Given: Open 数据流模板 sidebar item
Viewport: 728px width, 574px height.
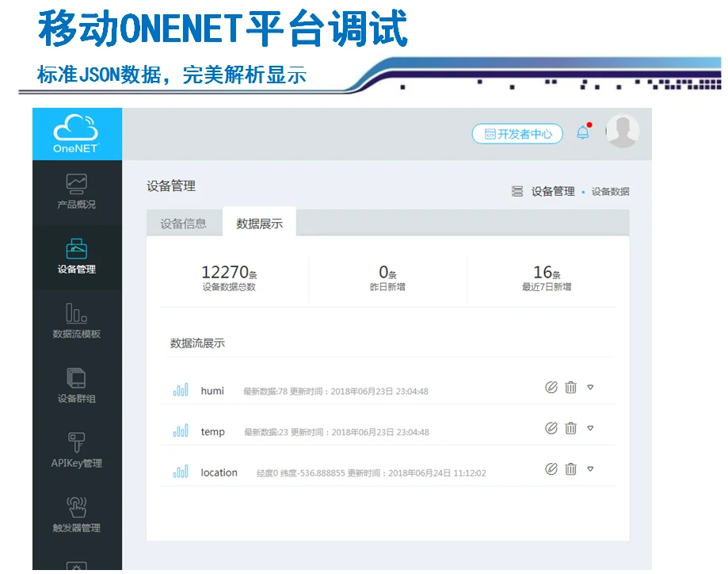Looking at the screenshot, I should [77, 321].
